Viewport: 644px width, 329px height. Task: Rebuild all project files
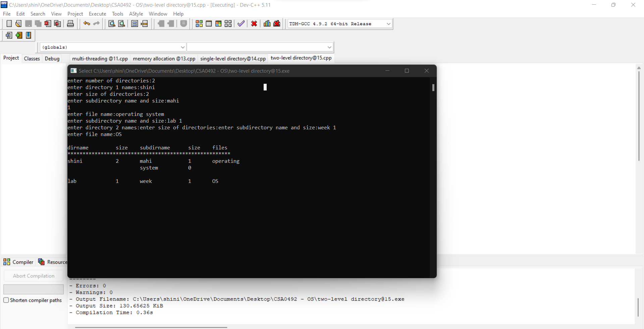228,23
